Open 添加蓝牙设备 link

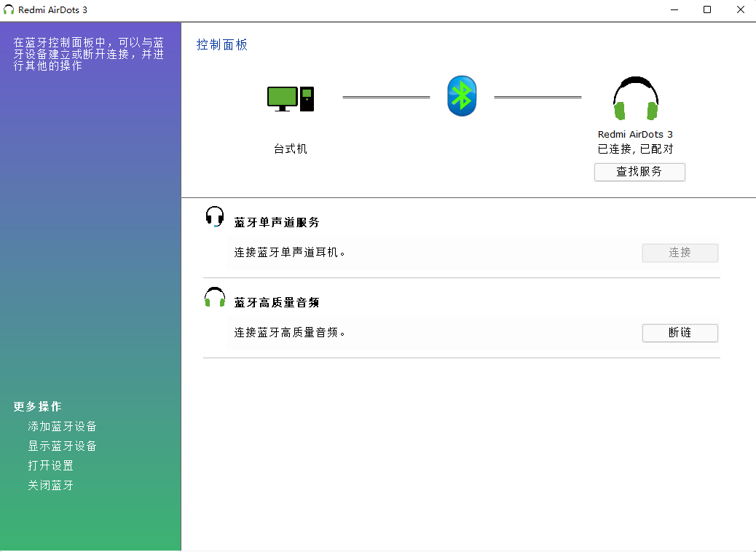(x=62, y=426)
